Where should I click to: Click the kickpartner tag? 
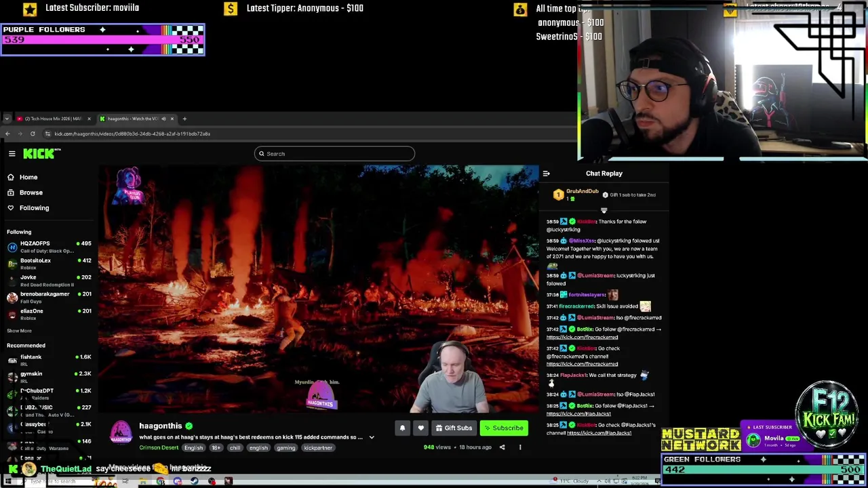pos(318,448)
